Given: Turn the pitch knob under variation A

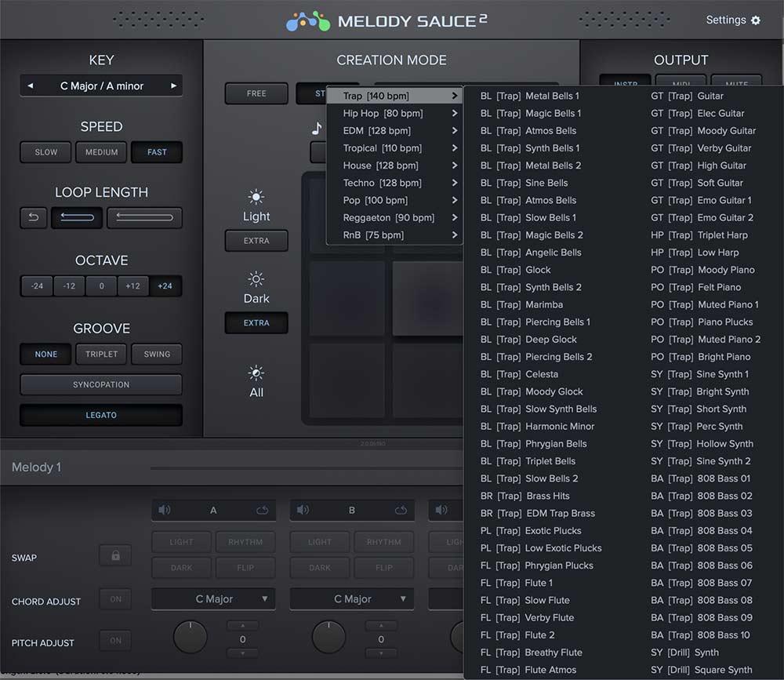Looking at the screenshot, I should pos(191,637).
